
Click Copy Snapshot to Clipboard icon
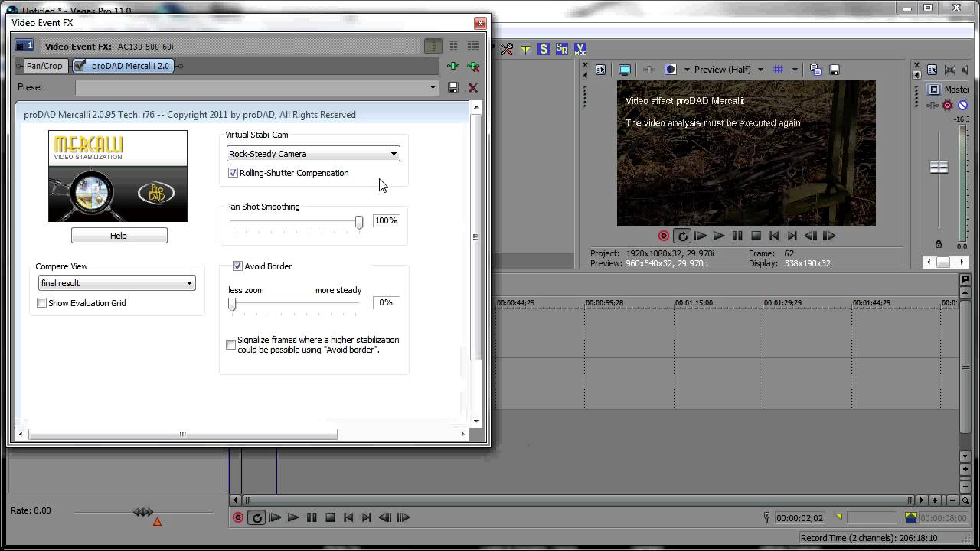815,70
